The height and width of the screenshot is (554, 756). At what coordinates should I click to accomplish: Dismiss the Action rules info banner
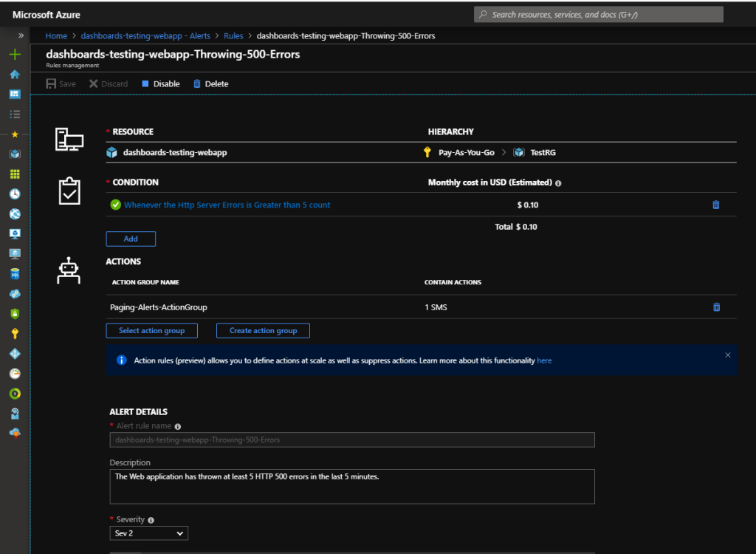[x=727, y=355]
